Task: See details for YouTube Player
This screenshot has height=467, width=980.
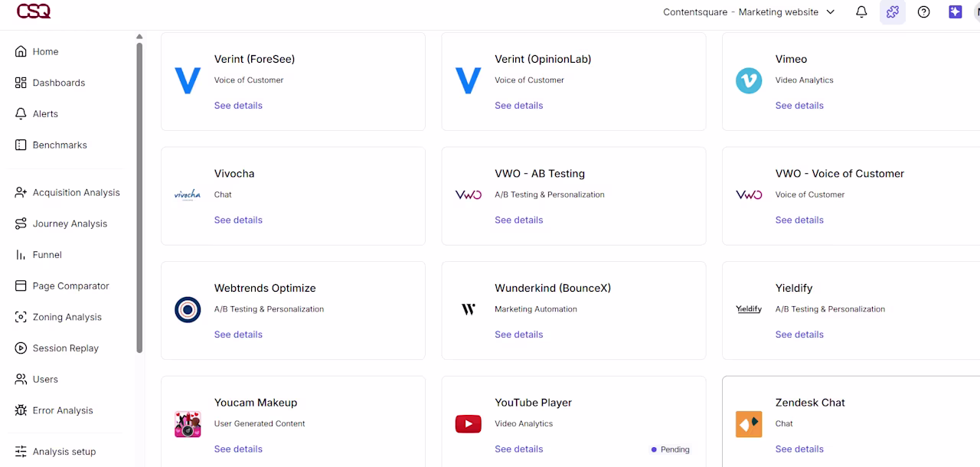Action: [518, 449]
